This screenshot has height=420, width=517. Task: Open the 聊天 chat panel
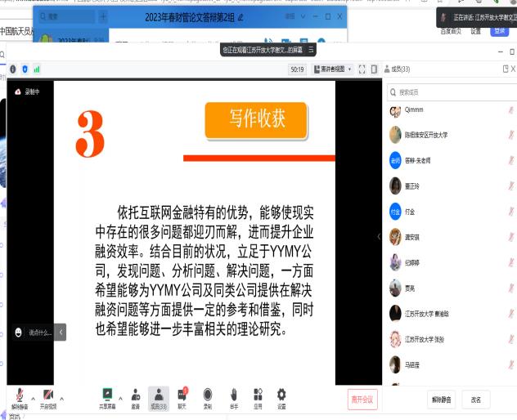[x=182, y=395]
